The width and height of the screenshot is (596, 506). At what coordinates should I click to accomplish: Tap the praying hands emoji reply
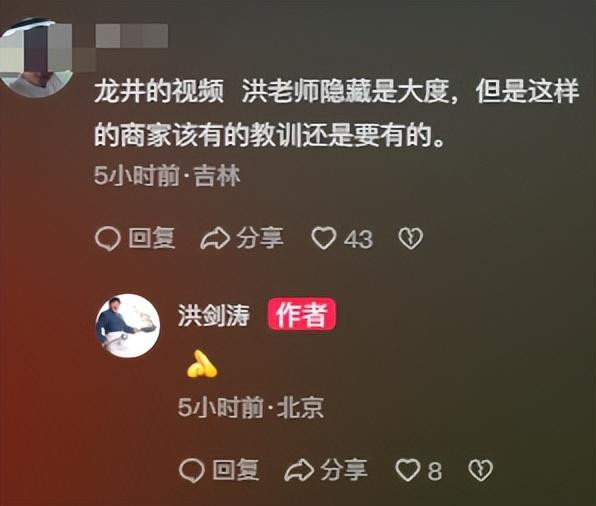(x=201, y=364)
